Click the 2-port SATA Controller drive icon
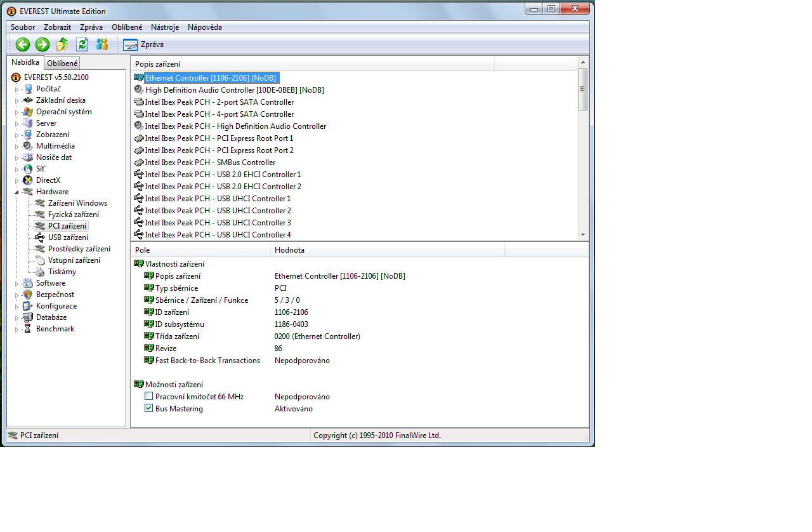 pyautogui.click(x=139, y=102)
